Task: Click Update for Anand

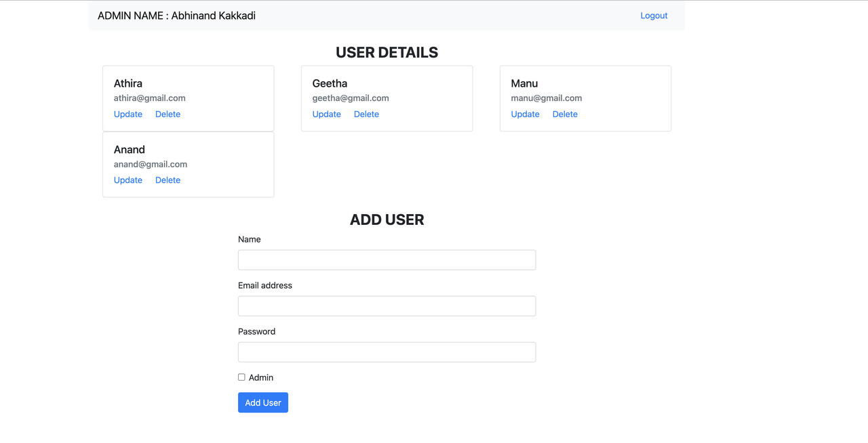Action: coord(128,180)
